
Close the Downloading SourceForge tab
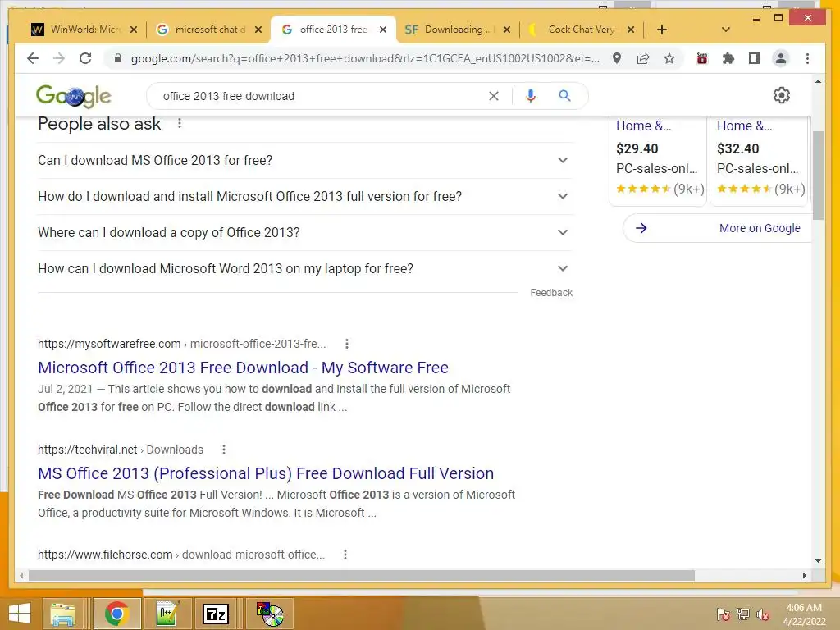(x=507, y=30)
